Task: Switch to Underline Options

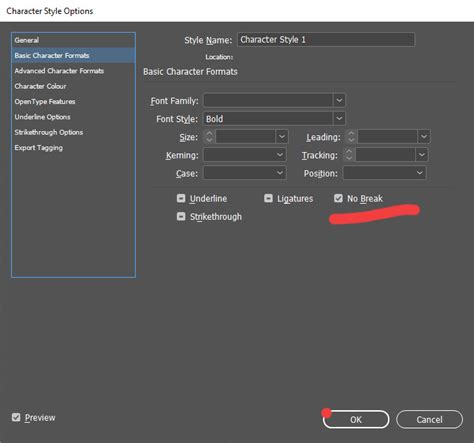Action: pyautogui.click(x=73, y=117)
